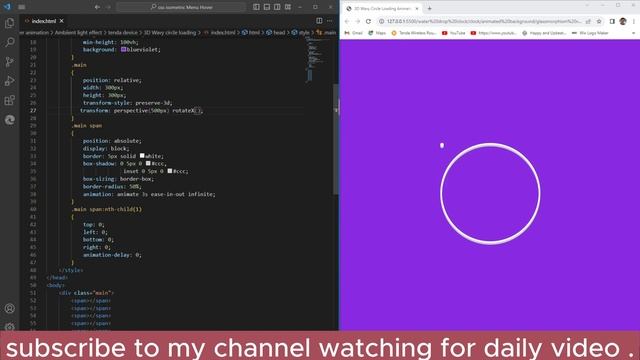Screen dimensions: 640x360
Task: Open the Chrome profile avatar
Action: (623, 21)
